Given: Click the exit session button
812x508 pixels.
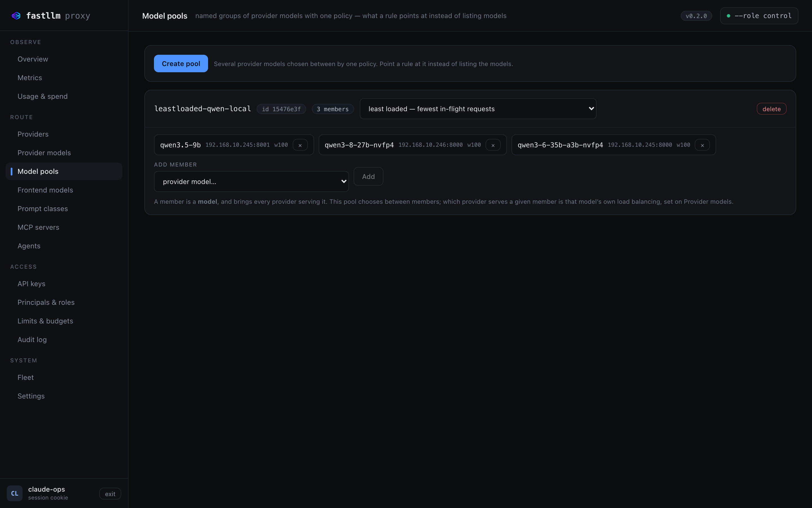Looking at the screenshot, I should 110,494.
